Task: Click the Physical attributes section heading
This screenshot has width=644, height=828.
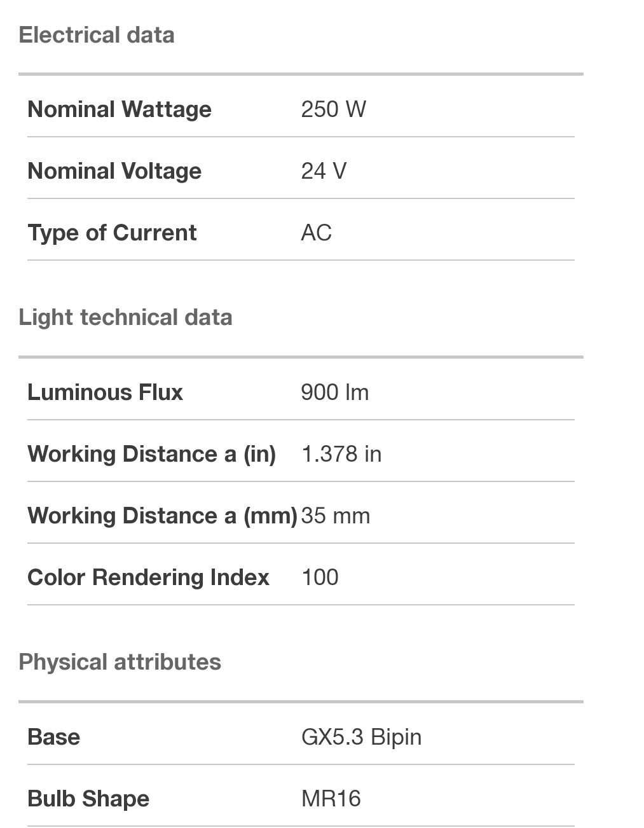Action: pos(120,662)
